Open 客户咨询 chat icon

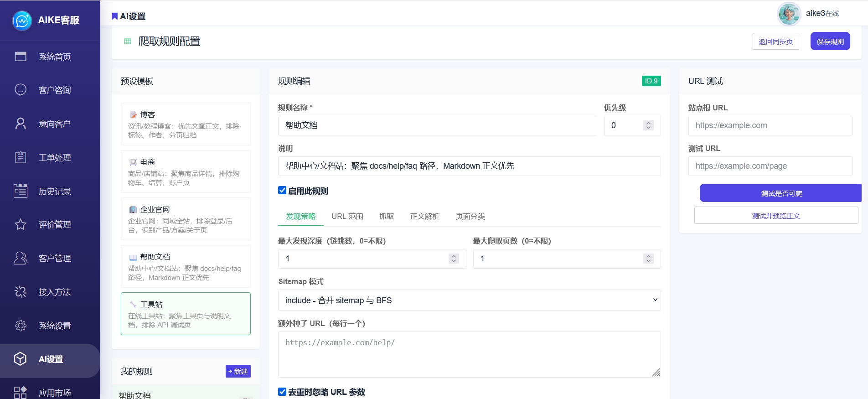[21, 90]
